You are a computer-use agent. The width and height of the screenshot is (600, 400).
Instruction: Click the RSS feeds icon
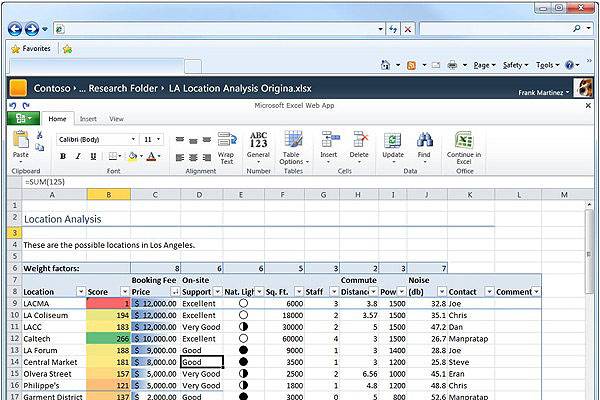[411, 65]
